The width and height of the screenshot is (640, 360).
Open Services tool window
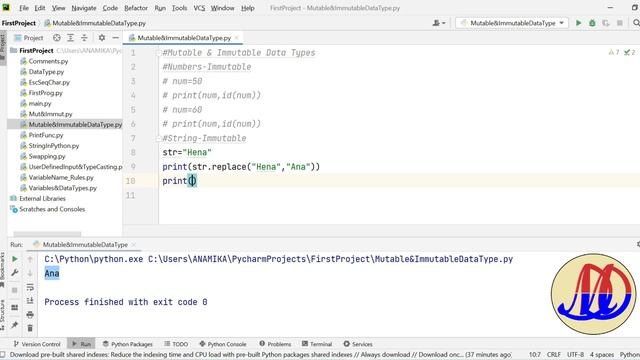(358, 344)
